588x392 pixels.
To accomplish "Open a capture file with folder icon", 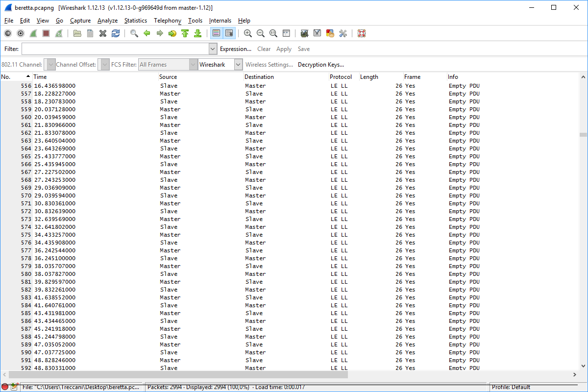I will click(77, 33).
